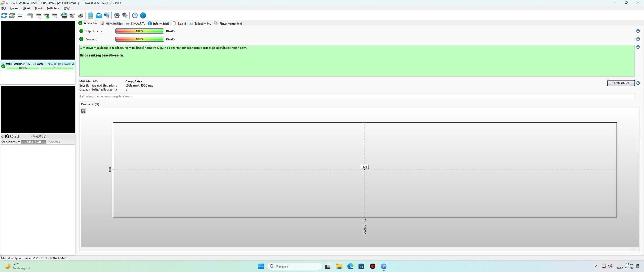Click the disk icon with magnifier

pos(54,15)
